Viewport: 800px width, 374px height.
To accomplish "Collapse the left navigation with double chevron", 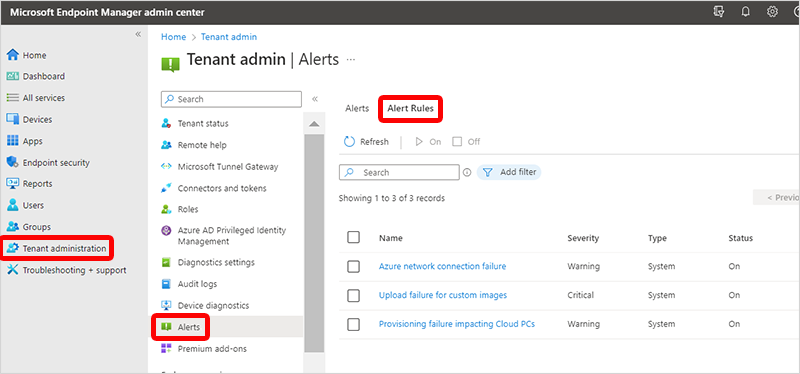I will (138, 34).
